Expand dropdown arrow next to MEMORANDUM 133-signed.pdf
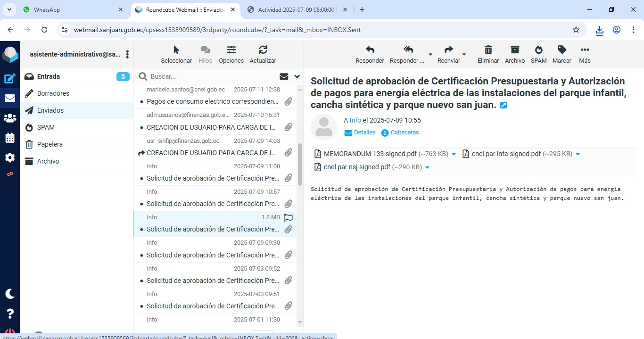The height and width of the screenshot is (339, 644). (x=454, y=154)
